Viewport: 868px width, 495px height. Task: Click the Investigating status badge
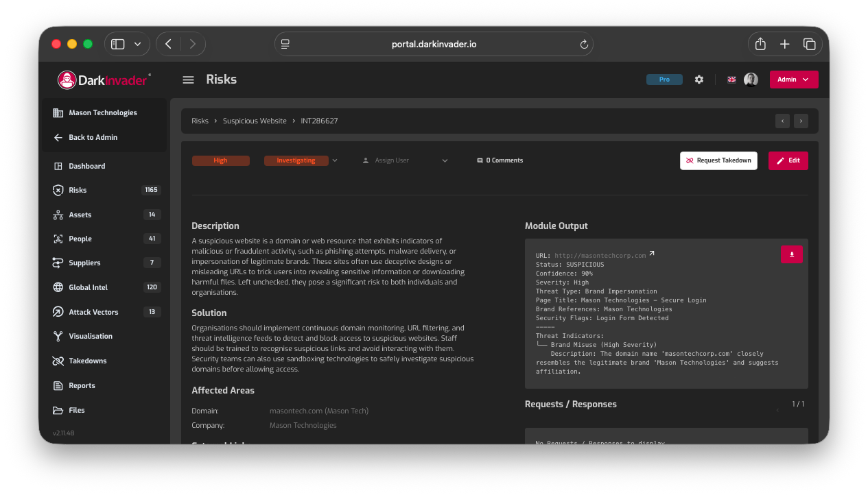[296, 160]
